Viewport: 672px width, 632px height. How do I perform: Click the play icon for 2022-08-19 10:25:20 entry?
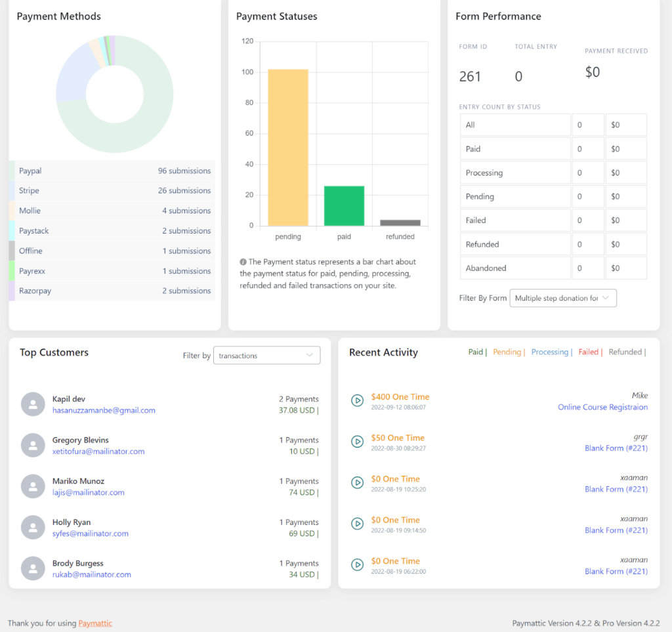tap(357, 483)
